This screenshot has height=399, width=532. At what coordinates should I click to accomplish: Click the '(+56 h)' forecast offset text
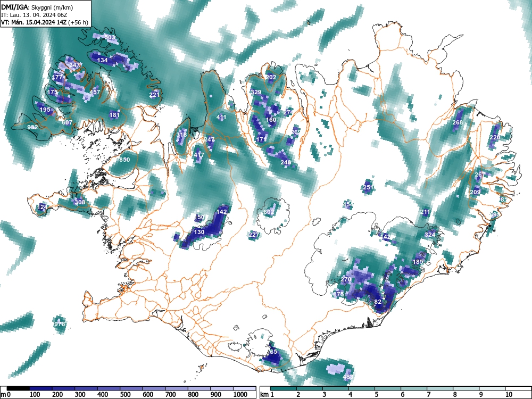(78, 22)
